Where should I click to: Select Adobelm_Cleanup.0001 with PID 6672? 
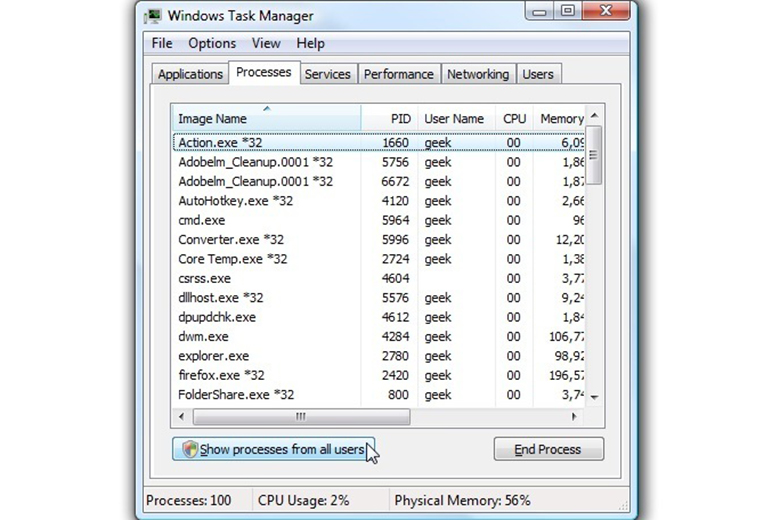coord(379,182)
